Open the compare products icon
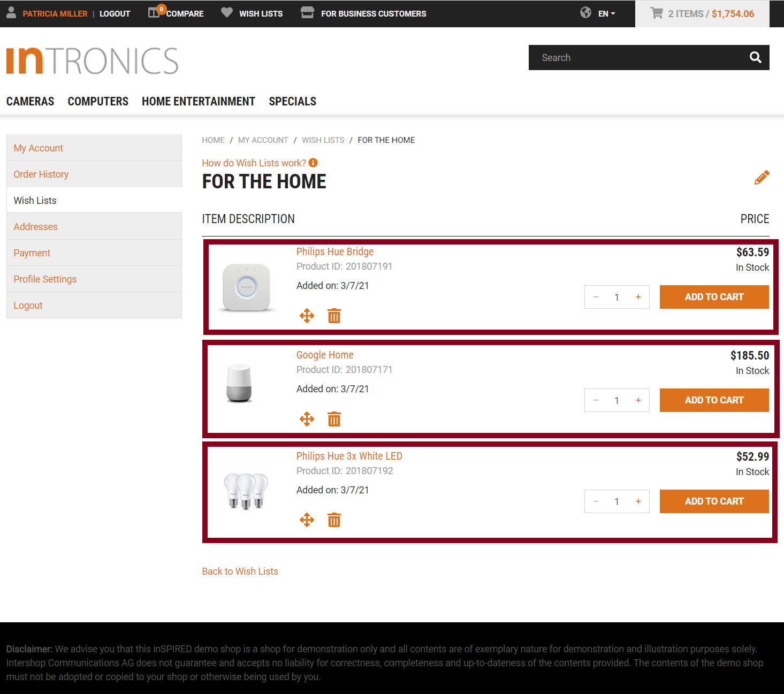This screenshot has height=694, width=784. (154, 12)
